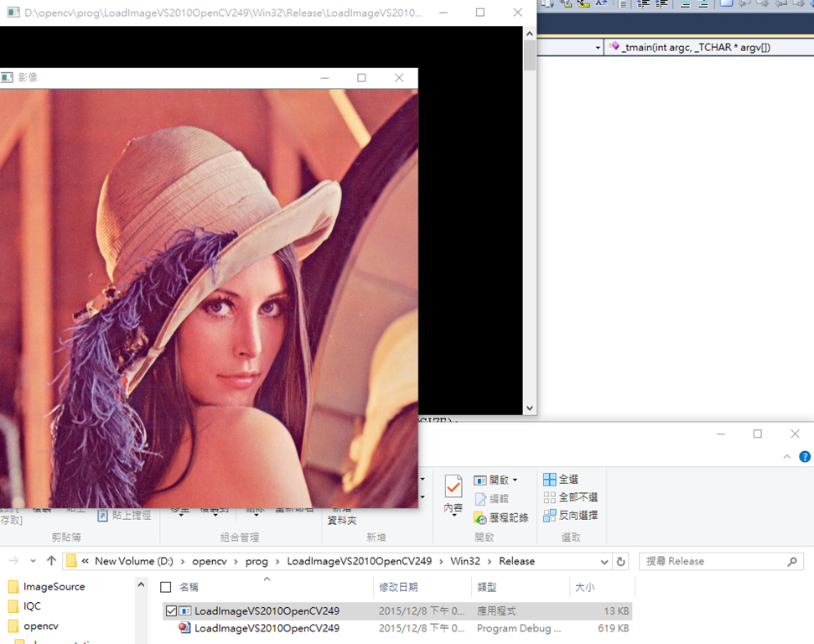
Task: Open the 開啟 dropdown arrow in the ribbon
Action: click(515, 480)
